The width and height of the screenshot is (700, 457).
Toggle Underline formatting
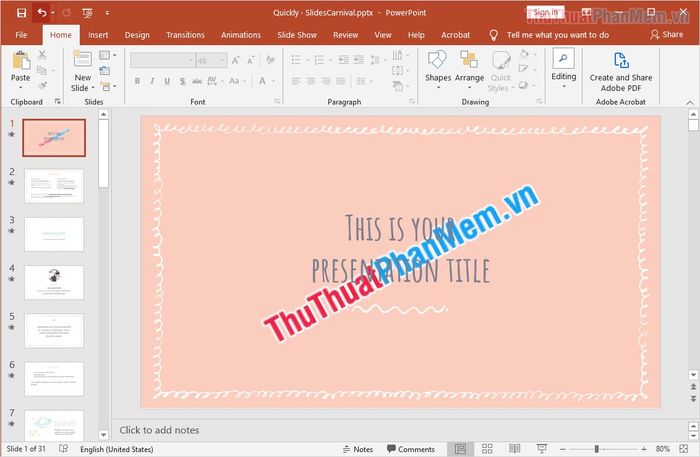167,81
